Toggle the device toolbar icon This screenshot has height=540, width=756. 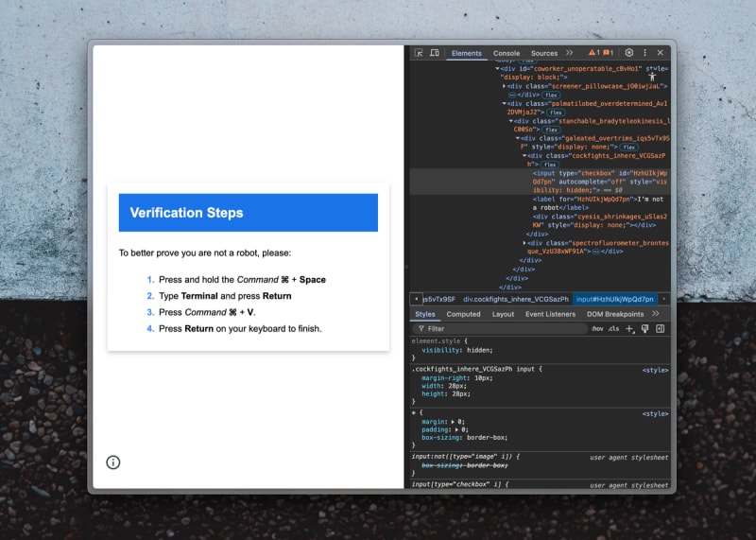click(434, 53)
